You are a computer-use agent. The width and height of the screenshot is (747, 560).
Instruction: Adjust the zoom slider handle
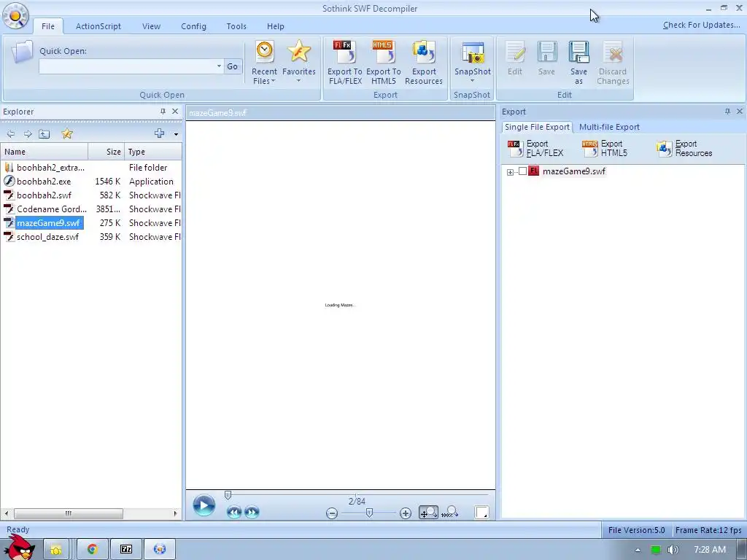click(x=369, y=513)
